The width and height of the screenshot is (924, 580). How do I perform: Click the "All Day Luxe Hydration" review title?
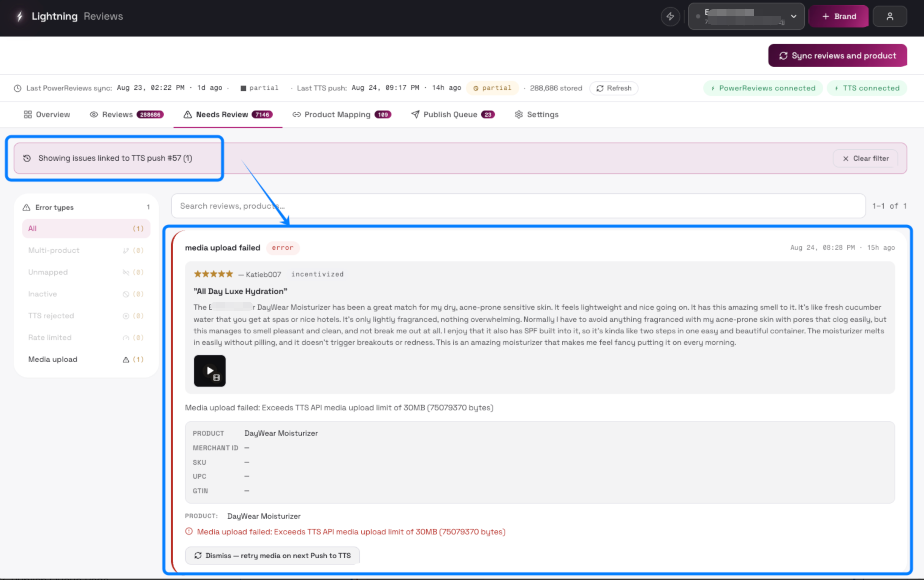point(240,291)
